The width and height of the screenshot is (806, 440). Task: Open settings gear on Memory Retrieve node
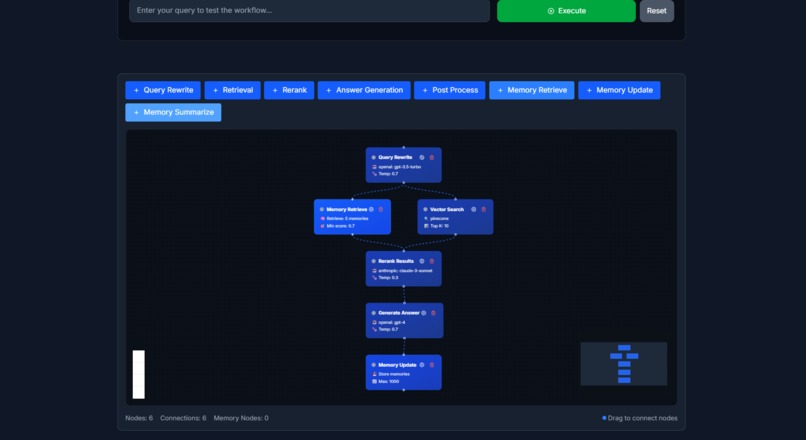tap(371, 209)
